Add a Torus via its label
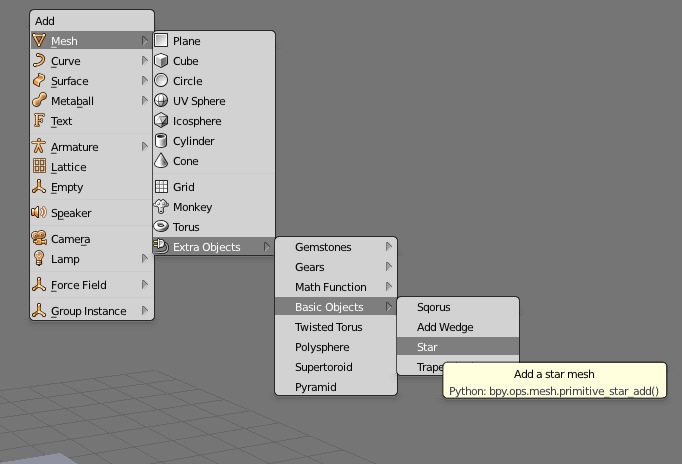The height and width of the screenshot is (464, 682). pyautogui.click(x=186, y=227)
